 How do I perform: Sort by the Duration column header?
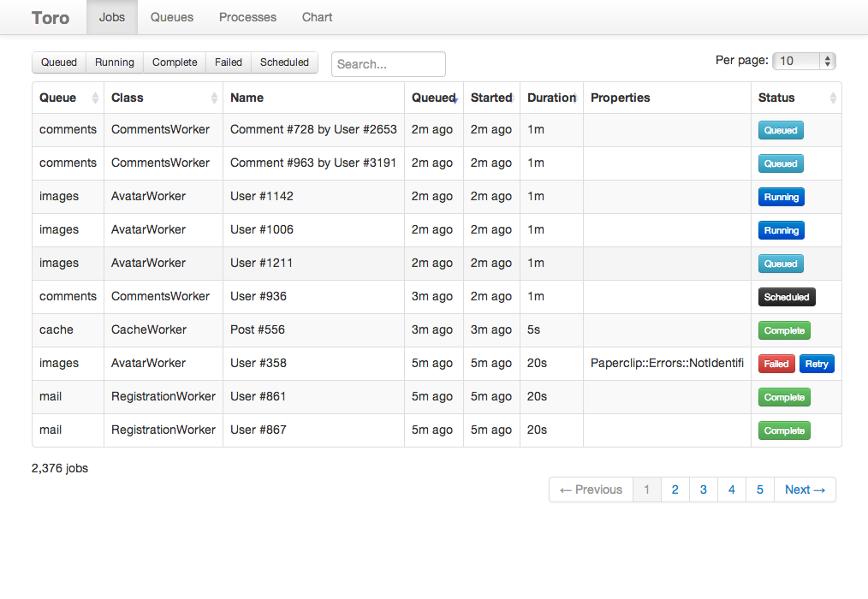[x=551, y=98]
